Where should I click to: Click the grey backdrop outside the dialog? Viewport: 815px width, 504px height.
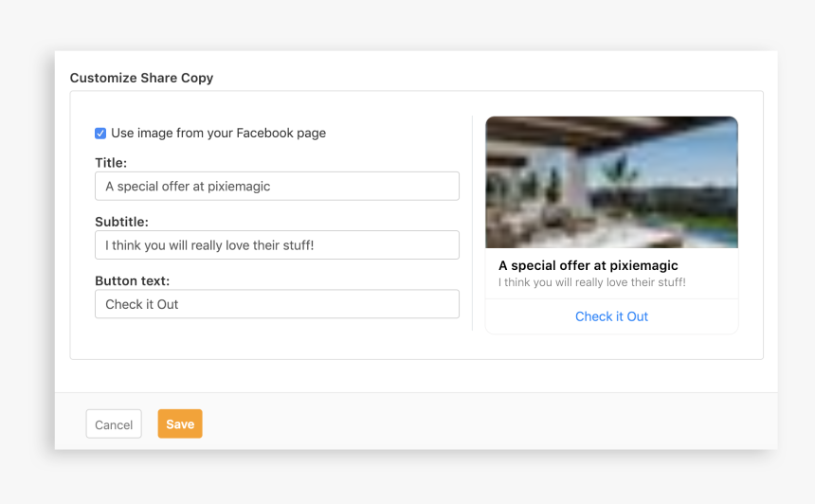407,478
